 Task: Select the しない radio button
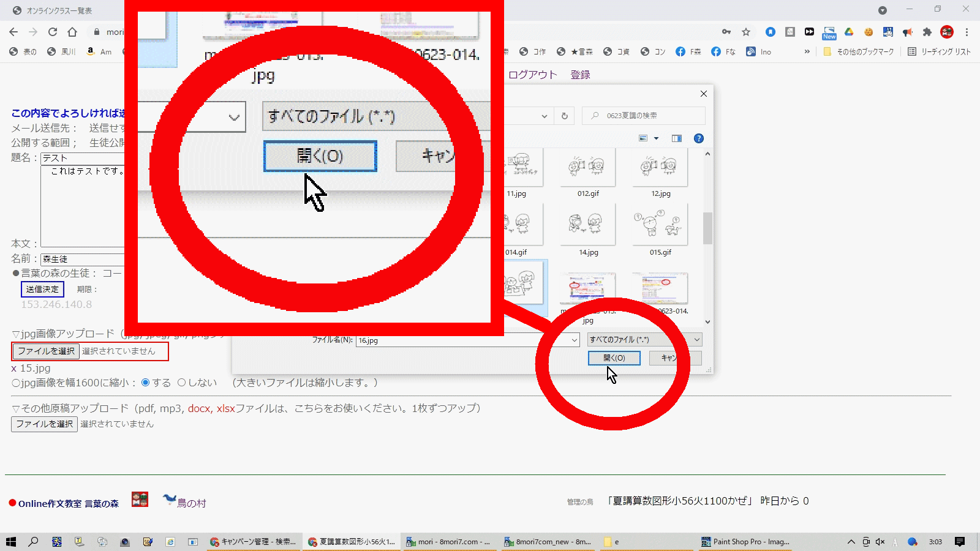pos(181,383)
